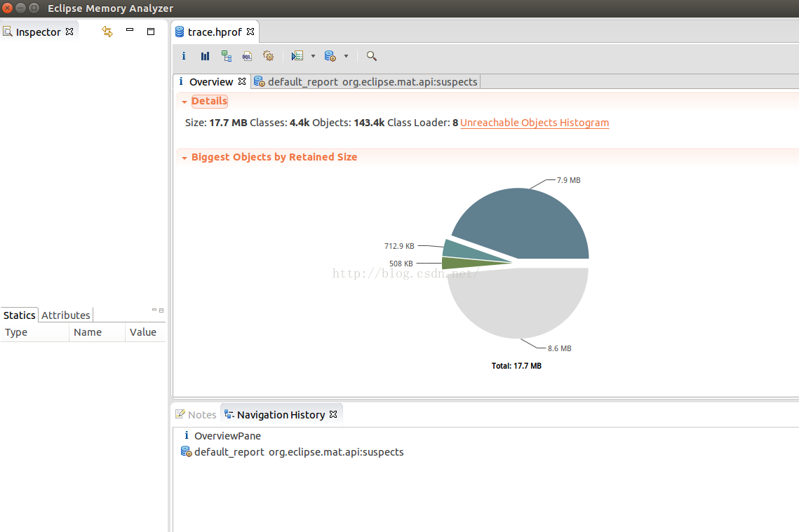Image resolution: width=799 pixels, height=532 pixels.
Task: Open the Unreachable Objects Histogram link
Action: [x=535, y=123]
